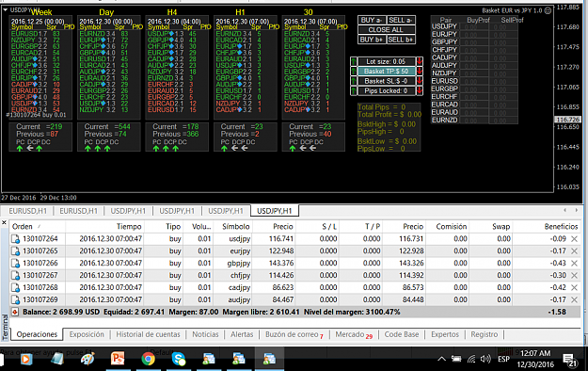Viewport: 588px width, 371px height.
Task: Close order 130107266 with its X icon
Action: (x=574, y=264)
